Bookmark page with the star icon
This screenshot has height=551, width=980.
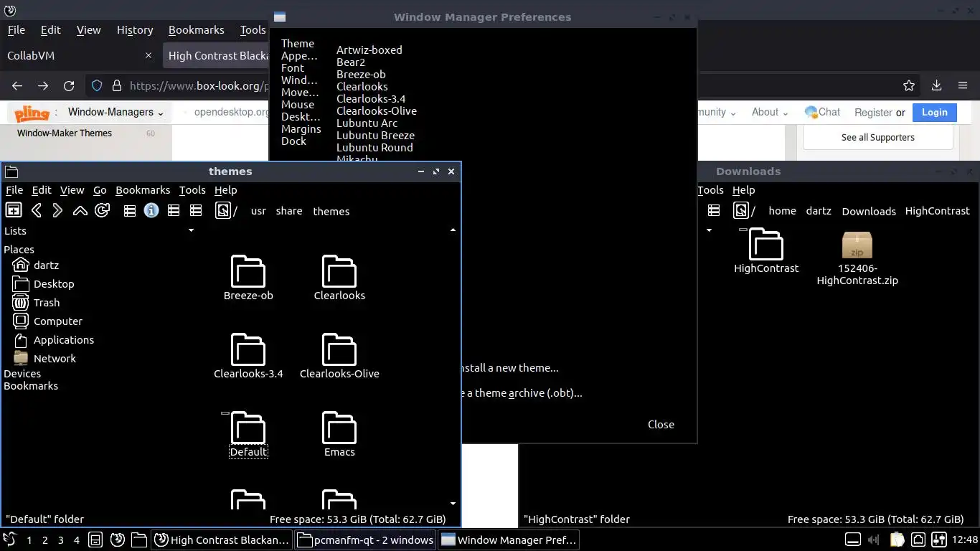(x=909, y=85)
